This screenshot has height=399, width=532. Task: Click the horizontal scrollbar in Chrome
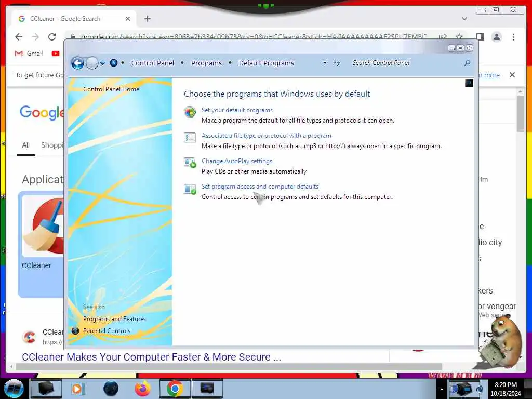tap(229, 366)
